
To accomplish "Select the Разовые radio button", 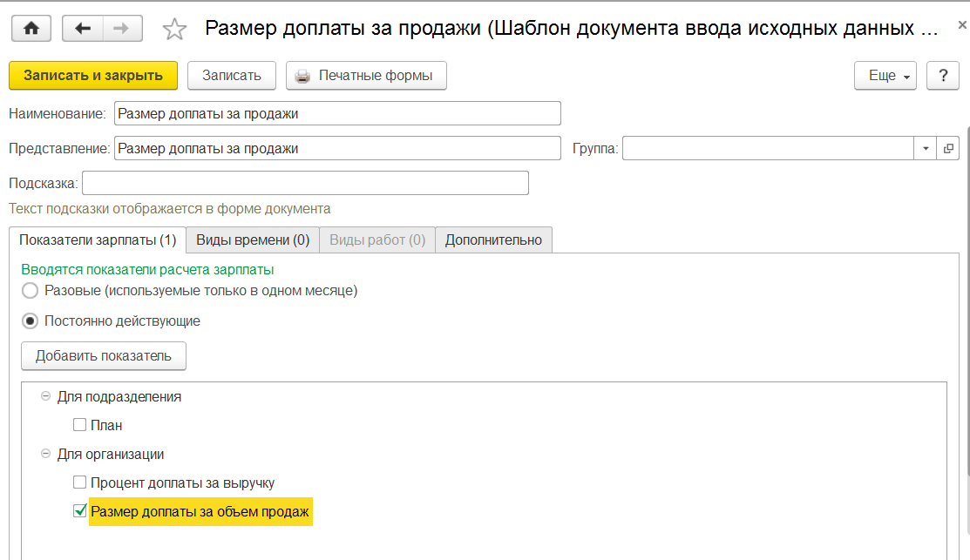I will [31, 291].
